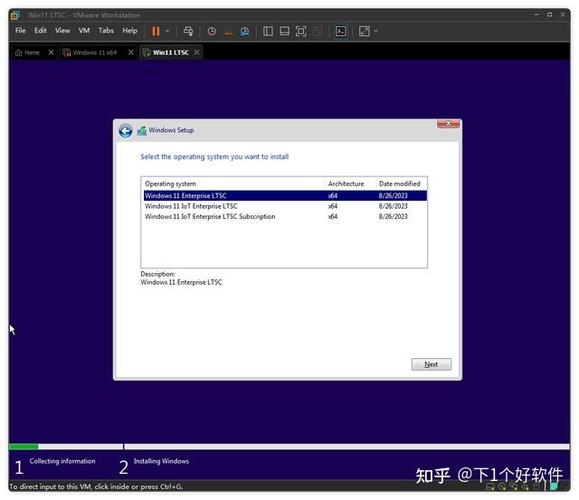
Task: Close the Windows 11 x64 tab
Action: [x=131, y=52]
